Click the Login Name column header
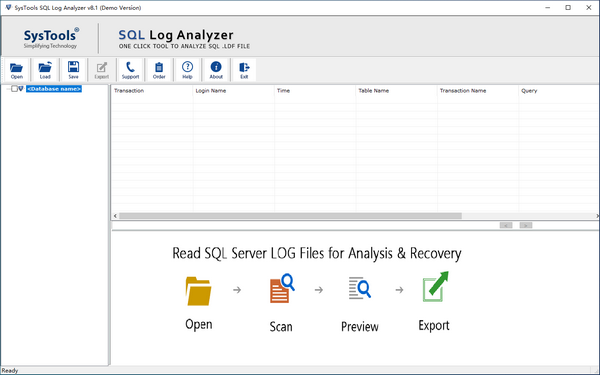This screenshot has width=600, height=375. [233, 91]
